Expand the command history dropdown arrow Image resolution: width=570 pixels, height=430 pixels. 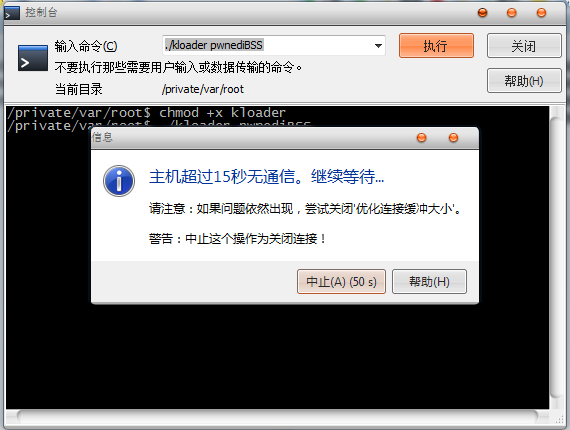coord(378,46)
